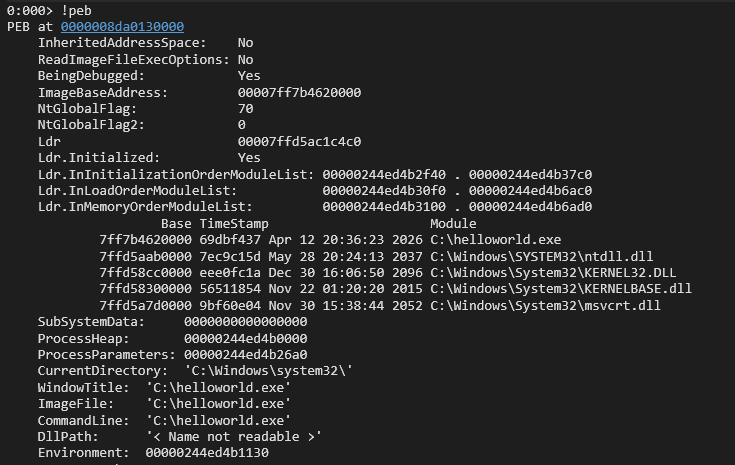The height and width of the screenshot is (465, 735).
Task: Click the Environment address 00000244ed4b1130
Action: 206,452
